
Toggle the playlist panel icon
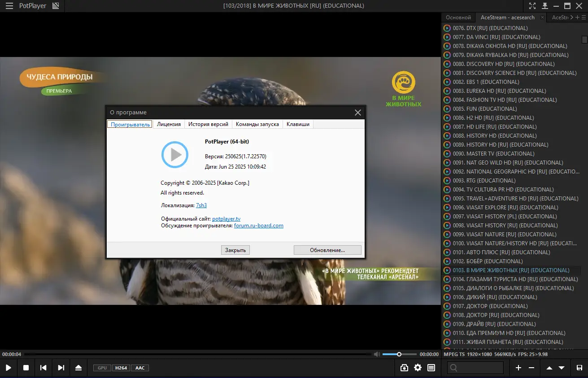(x=431, y=368)
